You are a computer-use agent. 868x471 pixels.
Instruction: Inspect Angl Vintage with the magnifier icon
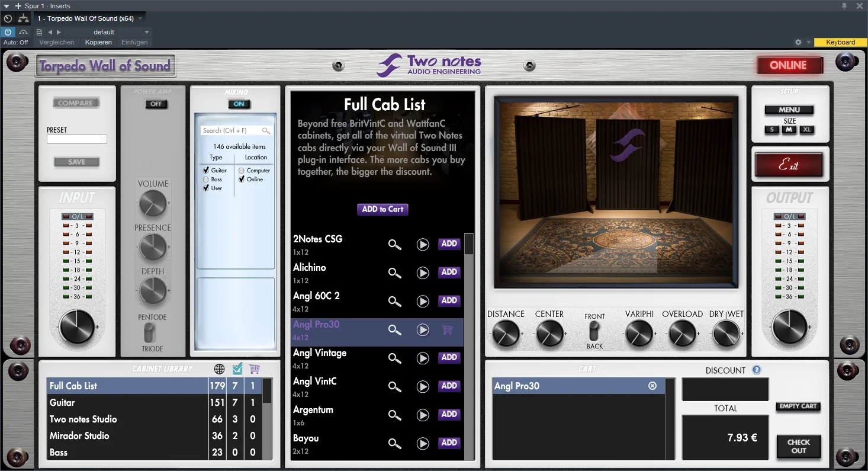click(394, 358)
